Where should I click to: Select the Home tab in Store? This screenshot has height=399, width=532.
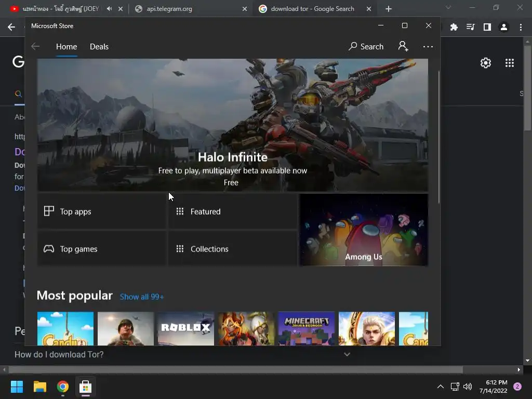(66, 46)
